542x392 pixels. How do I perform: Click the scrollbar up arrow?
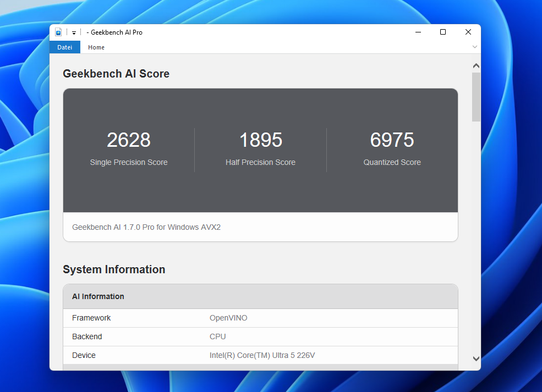tap(476, 65)
